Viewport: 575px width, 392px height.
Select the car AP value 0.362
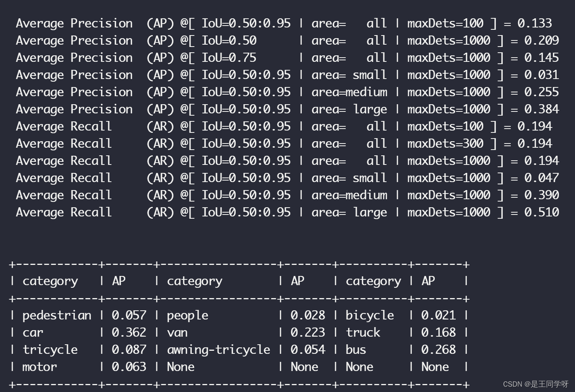129,332
